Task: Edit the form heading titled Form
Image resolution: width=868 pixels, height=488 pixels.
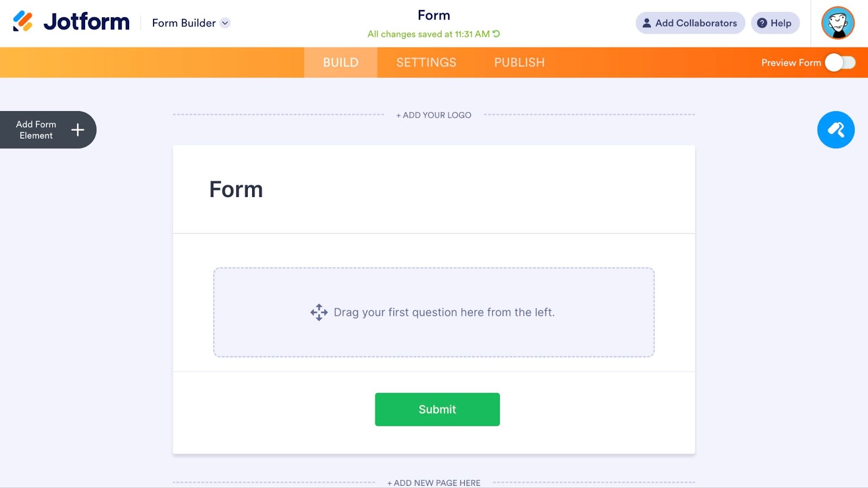Action: click(x=236, y=189)
